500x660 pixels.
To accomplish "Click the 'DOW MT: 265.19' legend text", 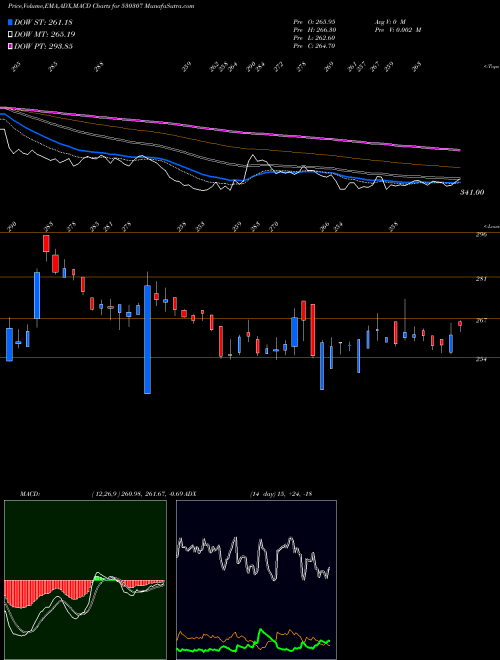I will [45, 34].
